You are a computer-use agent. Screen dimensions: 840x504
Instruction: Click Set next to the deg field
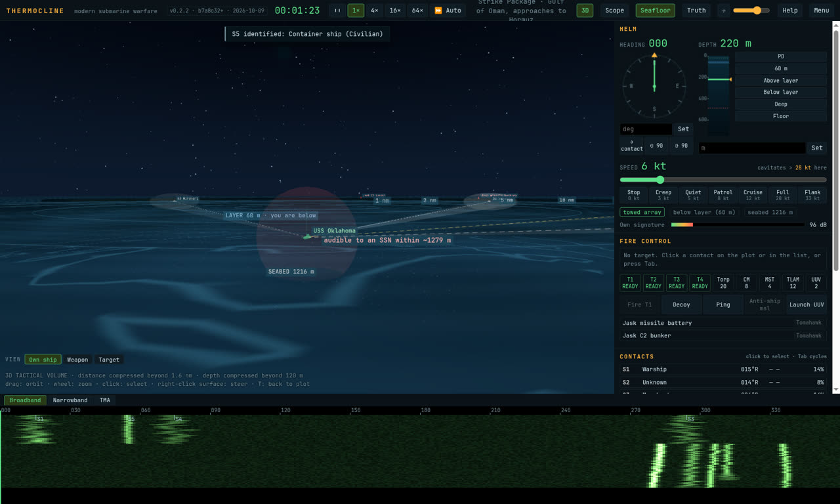[684, 129]
